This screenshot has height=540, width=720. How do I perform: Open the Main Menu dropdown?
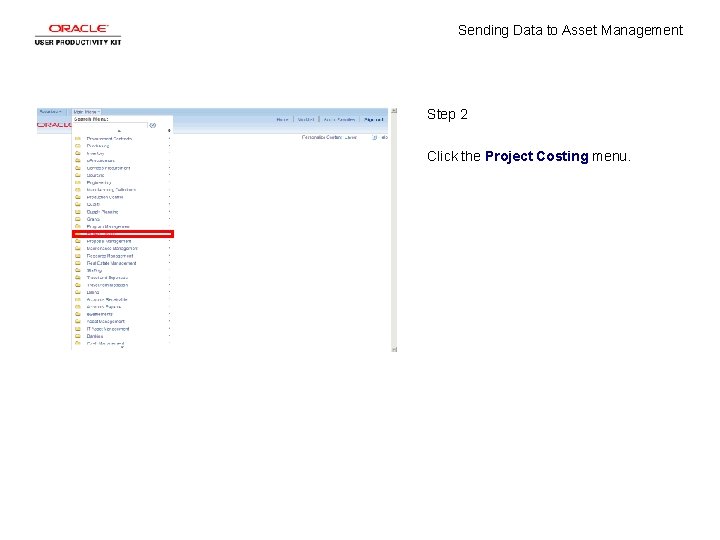pos(86,112)
